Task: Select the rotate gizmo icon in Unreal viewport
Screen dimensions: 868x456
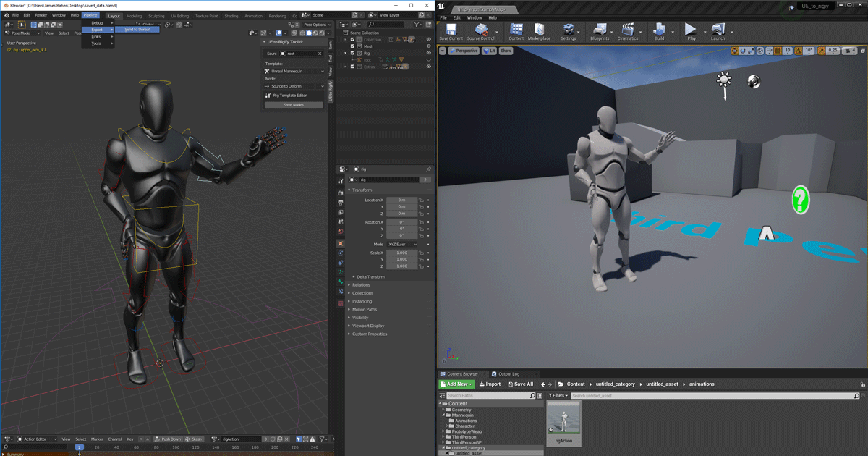Action: pyautogui.click(x=744, y=51)
